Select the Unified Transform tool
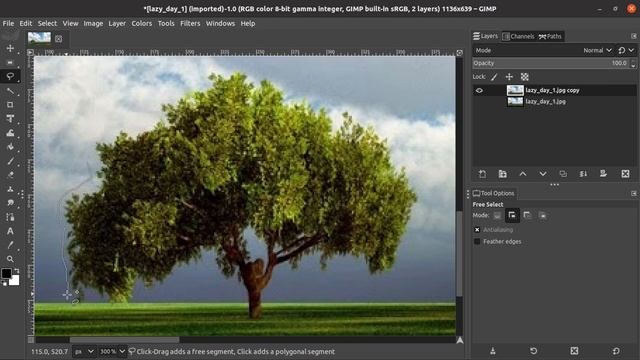Viewport: 640px width, 360px height. (10, 119)
